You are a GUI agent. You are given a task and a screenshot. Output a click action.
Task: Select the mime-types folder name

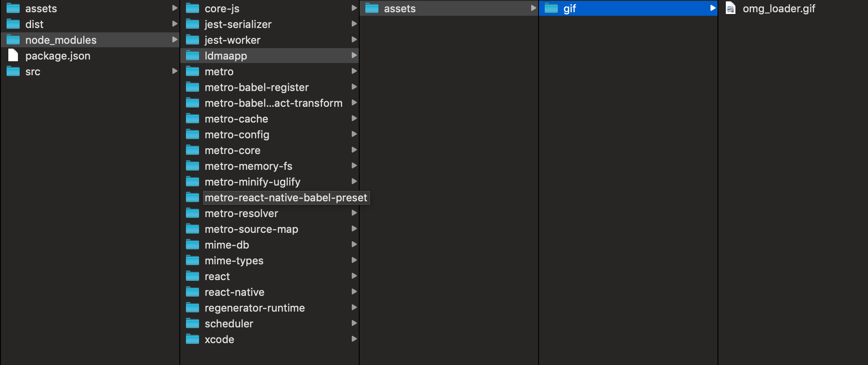(x=234, y=261)
